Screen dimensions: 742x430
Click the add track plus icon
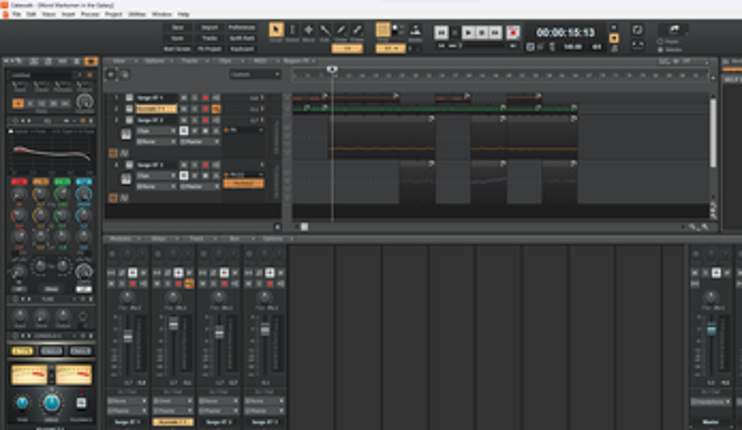111,74
